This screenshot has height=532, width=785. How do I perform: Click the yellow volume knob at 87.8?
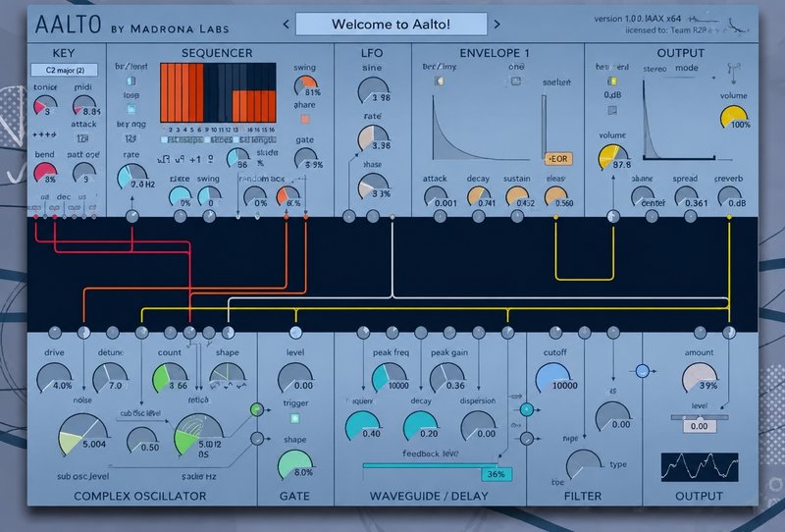(x=612, y=157)
